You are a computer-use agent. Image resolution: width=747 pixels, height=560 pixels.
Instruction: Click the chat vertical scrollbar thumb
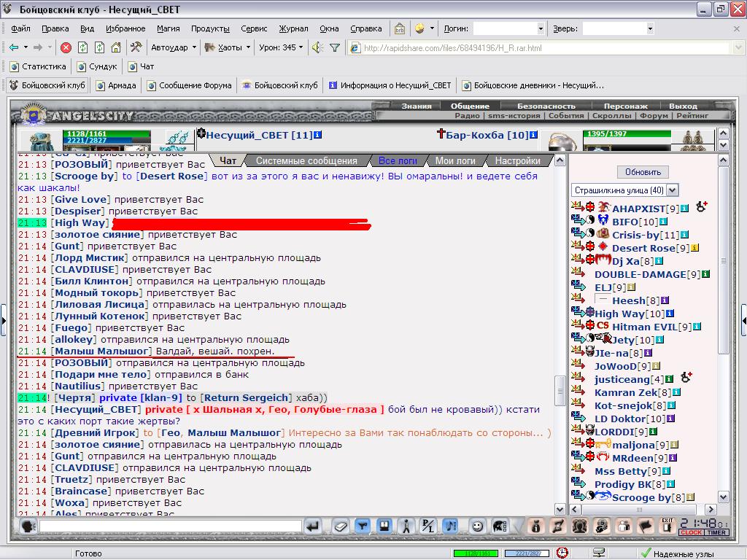[x=560, y=391]
